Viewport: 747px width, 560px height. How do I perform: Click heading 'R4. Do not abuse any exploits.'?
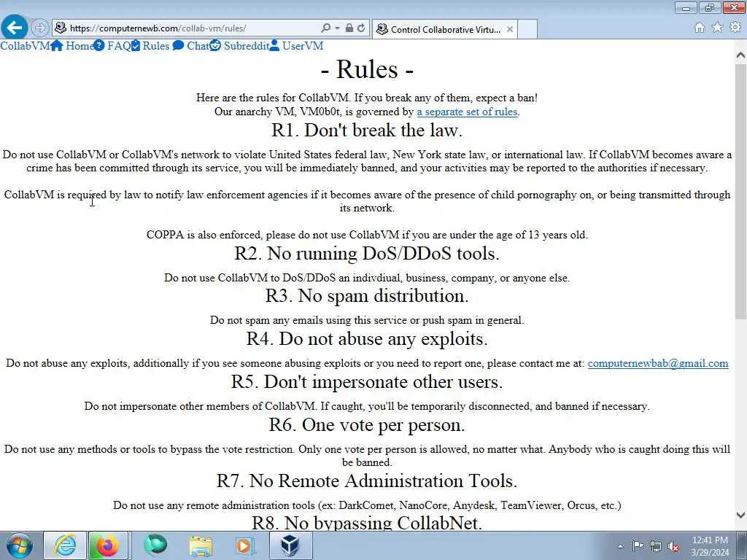367,339
